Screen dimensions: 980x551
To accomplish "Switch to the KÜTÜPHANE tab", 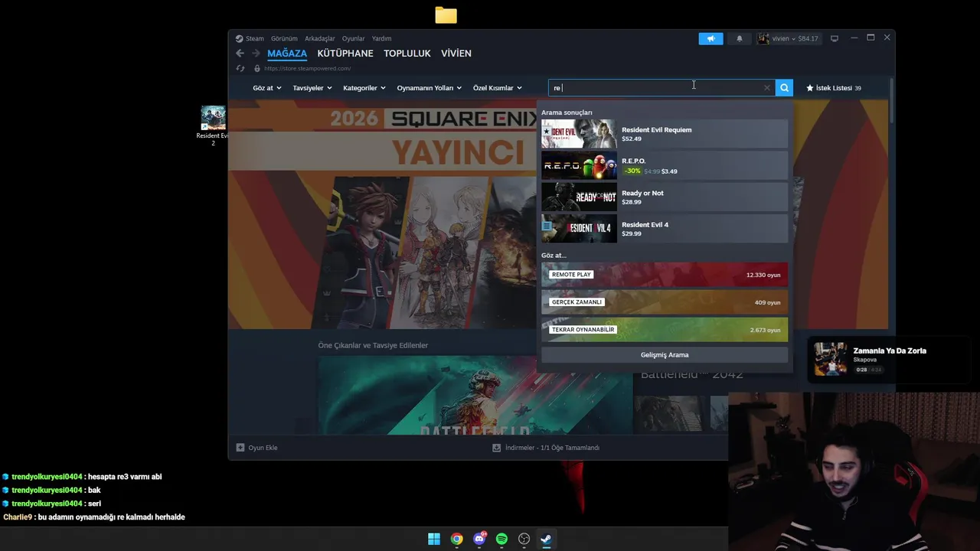I will click(x=345, y=54).
